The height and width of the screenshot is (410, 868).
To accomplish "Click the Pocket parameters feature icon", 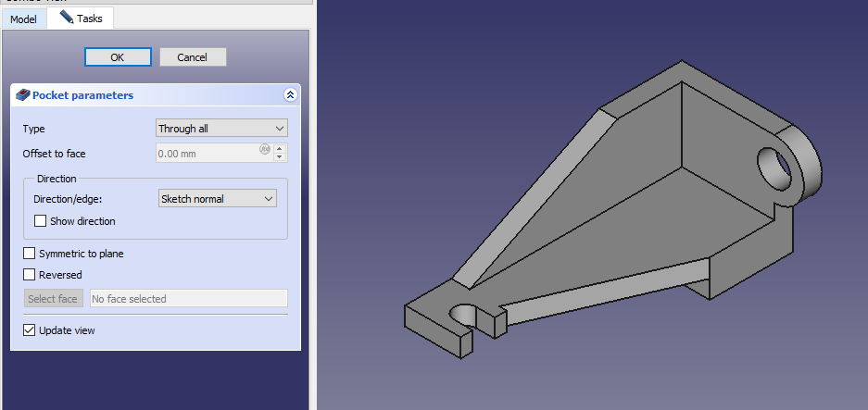I will pyautogui.click(x=23, y=95).
